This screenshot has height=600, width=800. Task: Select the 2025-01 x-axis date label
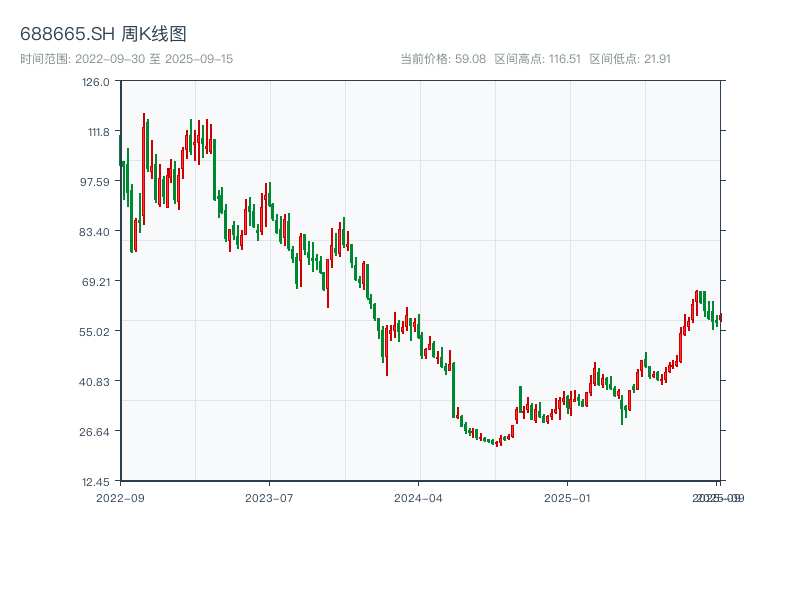point(569,497)
